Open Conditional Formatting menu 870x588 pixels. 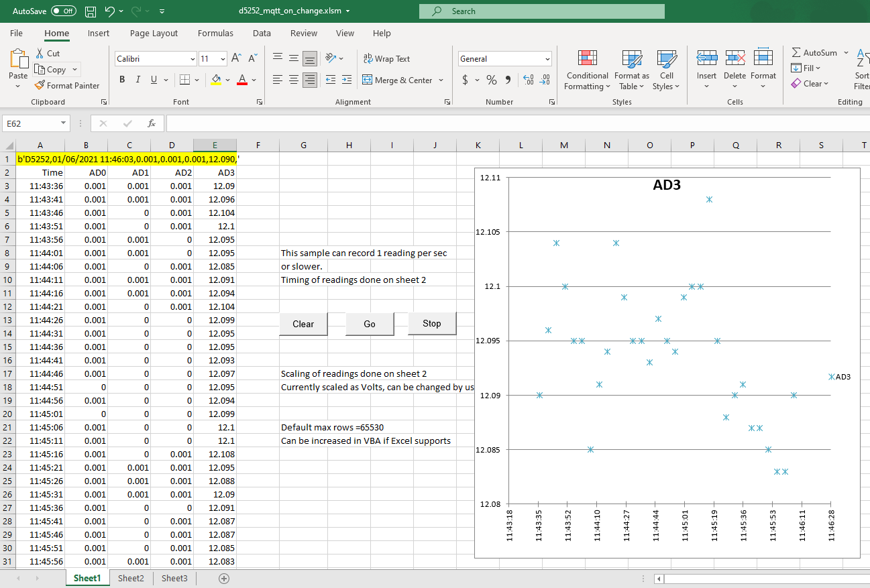pyautogui.click(x=587, y=70)
